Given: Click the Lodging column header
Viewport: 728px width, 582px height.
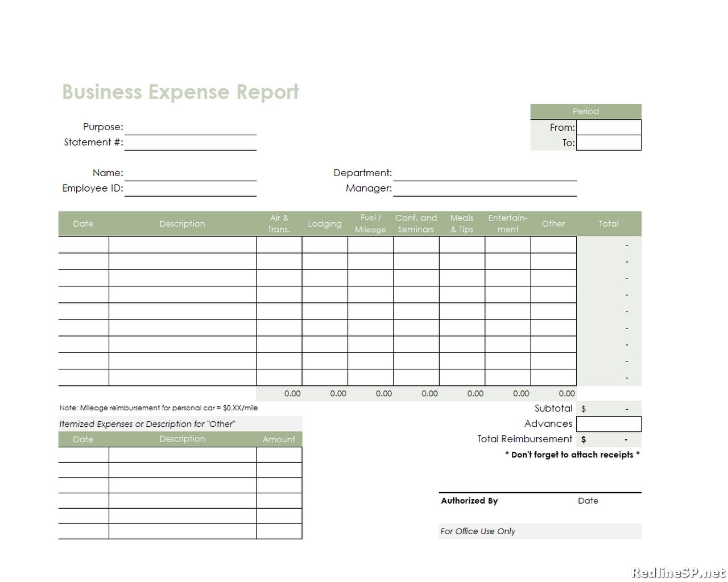Looking at the screenshot, I should coord(325,224).
